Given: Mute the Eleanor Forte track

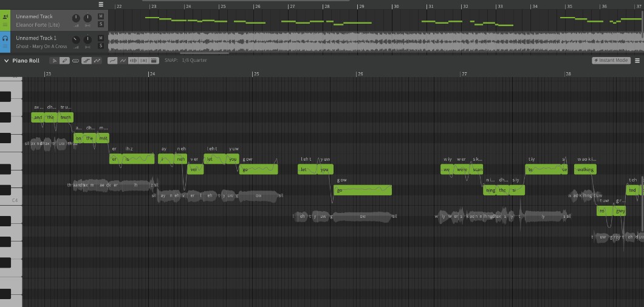Looking at the screenshot, I should 100,16.
